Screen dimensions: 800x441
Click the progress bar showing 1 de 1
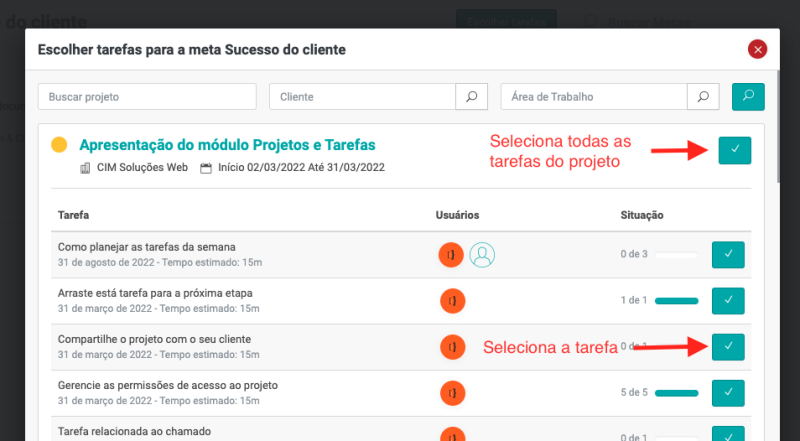675,301
